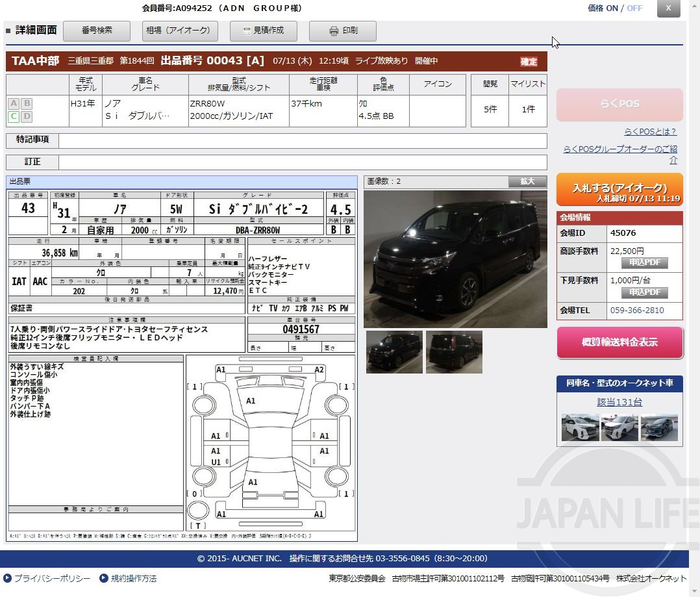Click 概算輸送料金表示 shipping estimate button
The height and width of the screenshot is (597, 700).
619,341
